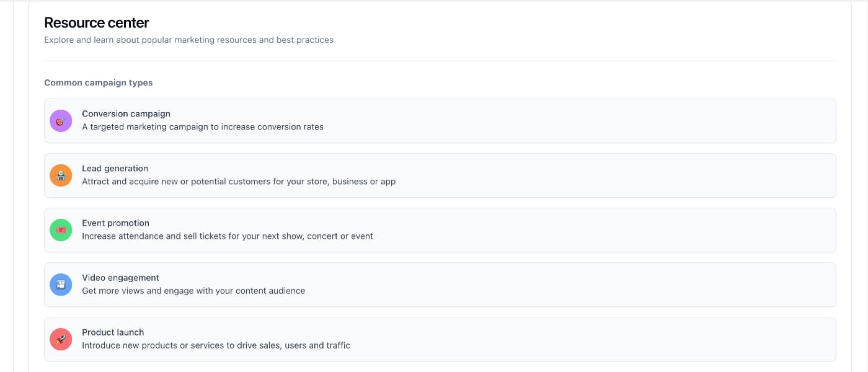Click the blue Video engagement icon
This screenshot has height=372, width=868.
tap(61, 285)
